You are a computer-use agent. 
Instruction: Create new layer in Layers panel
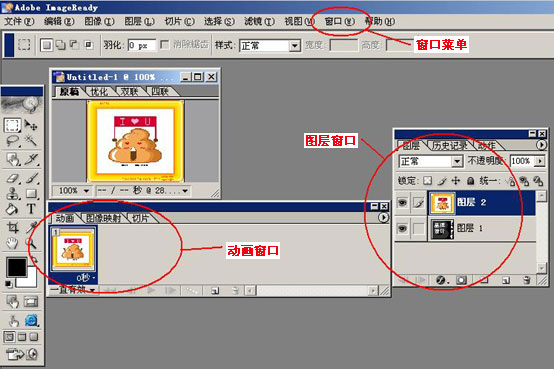point(506,280)
